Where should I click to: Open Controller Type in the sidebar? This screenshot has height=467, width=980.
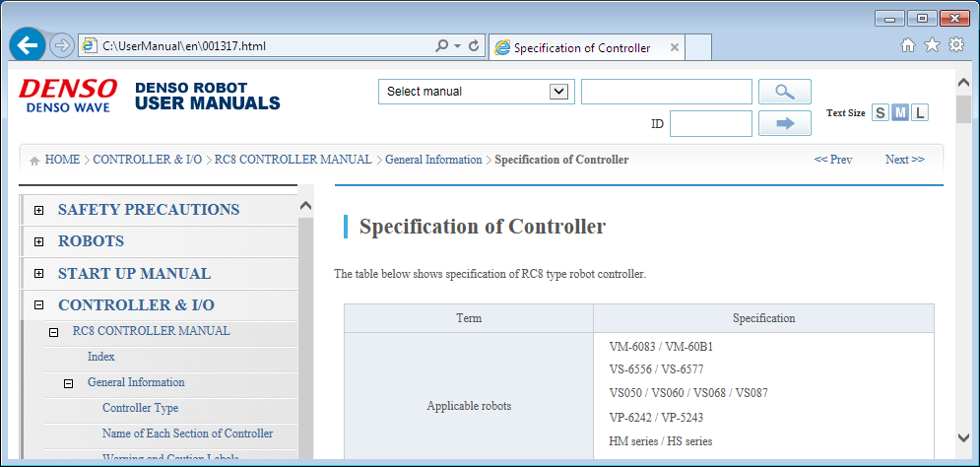tap(140, 408)
